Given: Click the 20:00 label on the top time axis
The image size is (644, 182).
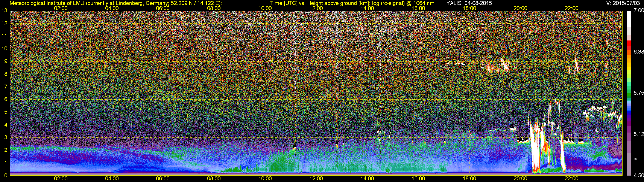Looking at the screenshot, I should pyautogui.click(x=521, y=8).
